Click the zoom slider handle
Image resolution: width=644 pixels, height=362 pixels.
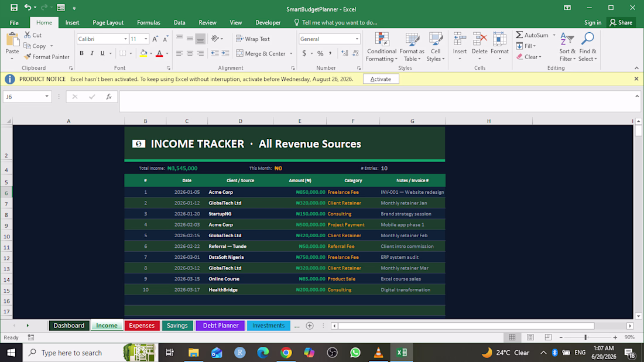click(586, 337)
